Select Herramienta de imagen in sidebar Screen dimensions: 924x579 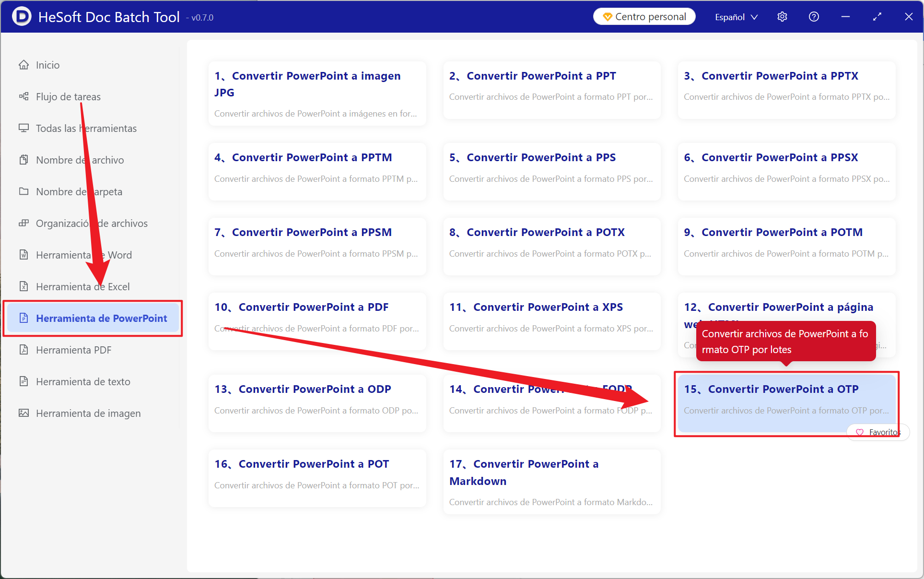94,413
